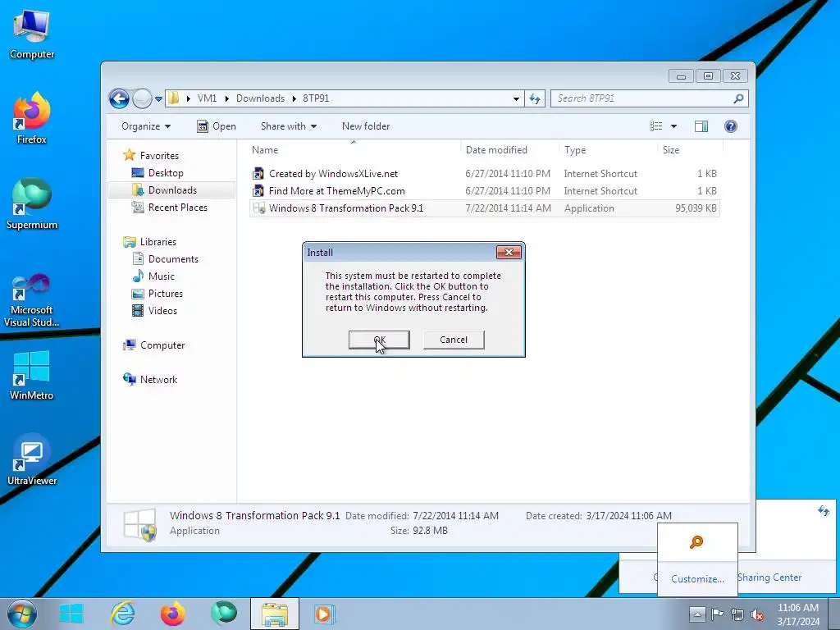This screenshot has height=630, width=840.
Task: Cancel the restart in Install dialog
Action: 453,340
